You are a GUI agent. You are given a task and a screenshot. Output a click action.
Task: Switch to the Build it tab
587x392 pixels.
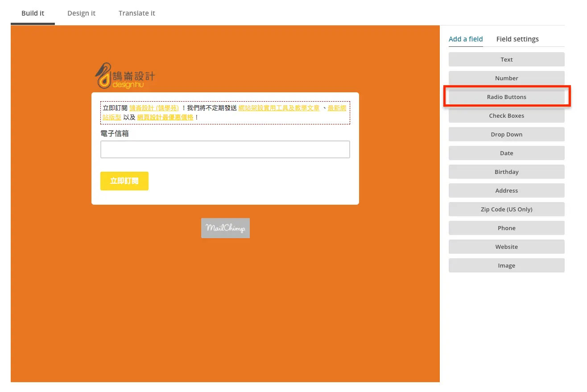[33, 13]
